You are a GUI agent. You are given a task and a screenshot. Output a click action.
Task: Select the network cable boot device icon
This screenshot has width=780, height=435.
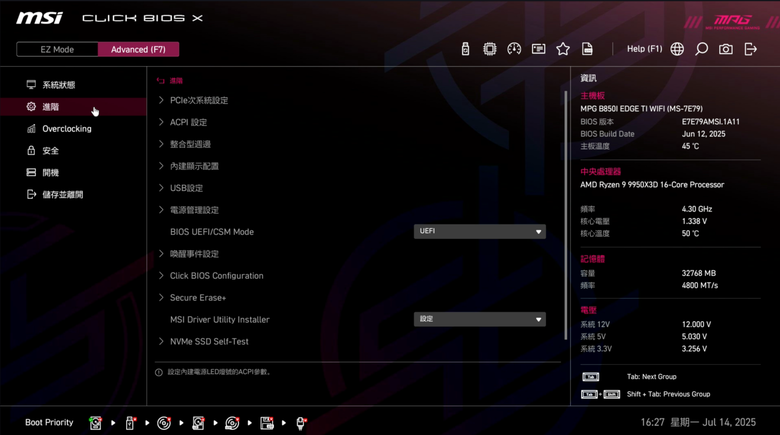(x=301, y=423)
